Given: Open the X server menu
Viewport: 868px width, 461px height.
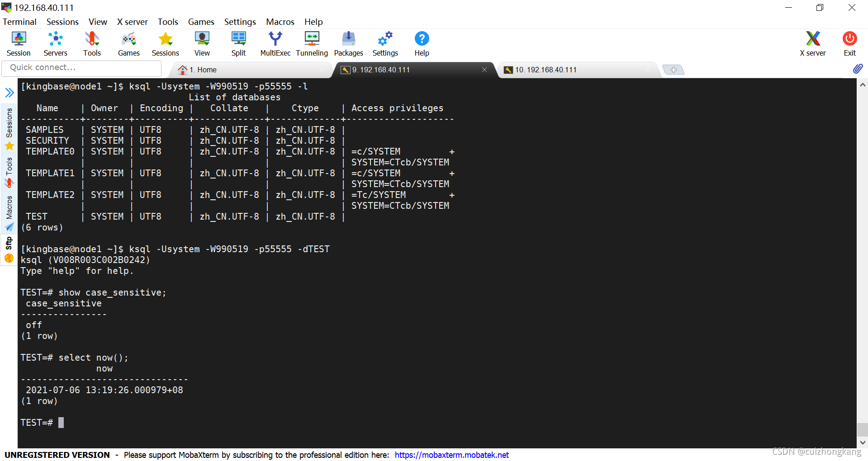Looking at the screenshot, I should [x=132, y=22].
